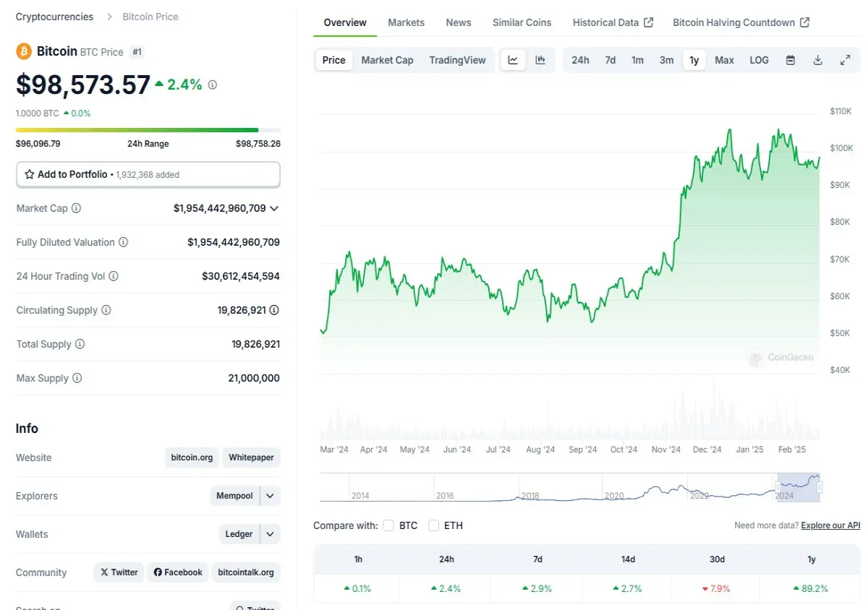Open Ledger wallet link
The image size is (868, 610).
point(239,534)
